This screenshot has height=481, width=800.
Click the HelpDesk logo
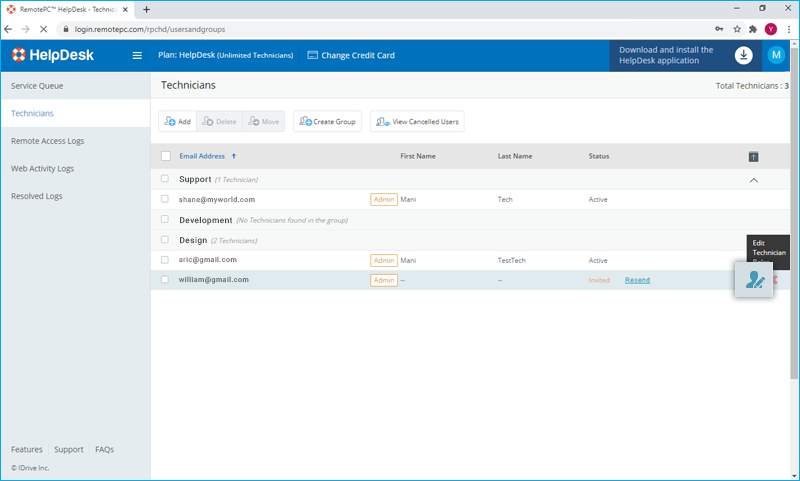[52, 55]
